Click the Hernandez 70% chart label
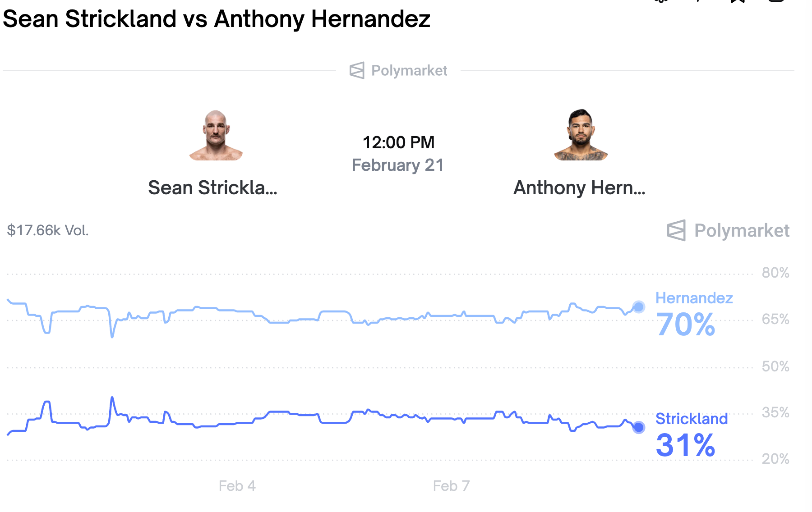This screenshot has height=512, width=812. [x=686, y=324]
